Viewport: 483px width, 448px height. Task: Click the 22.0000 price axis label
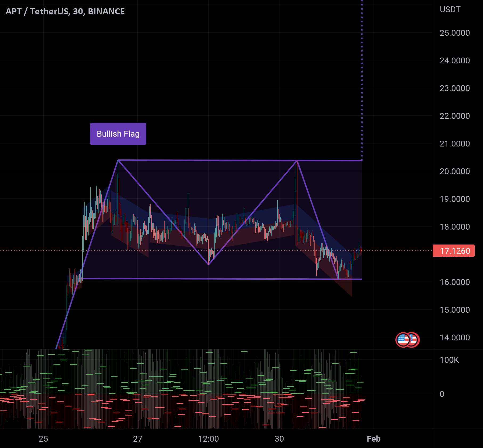pos(455,116)
